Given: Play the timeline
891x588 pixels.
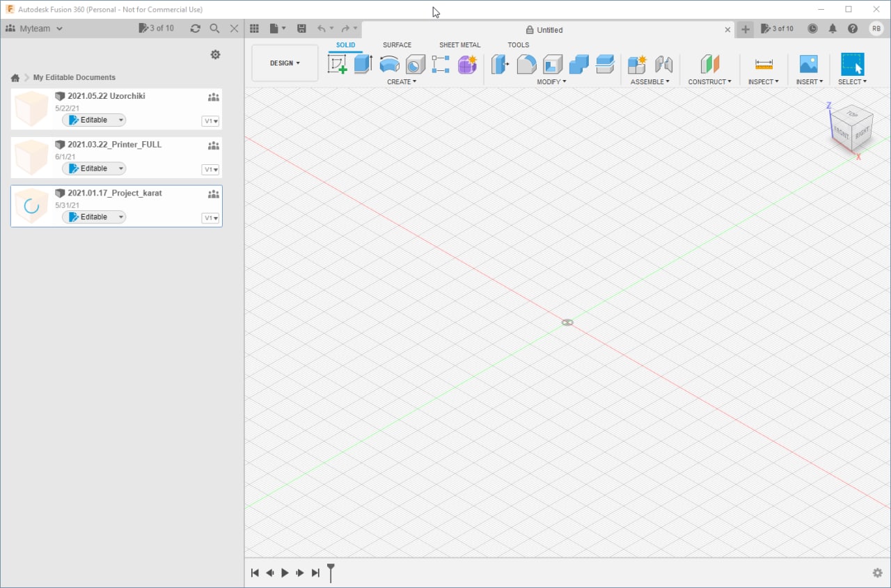Looking at the screenshot, I should click(285, 573).
